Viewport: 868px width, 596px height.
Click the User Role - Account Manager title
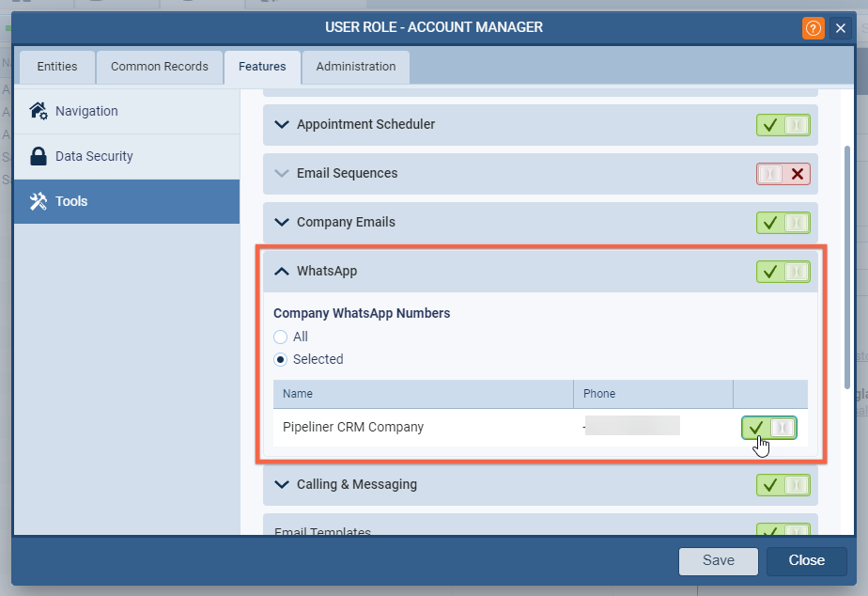pyautogui.click(x=434, y=27)
